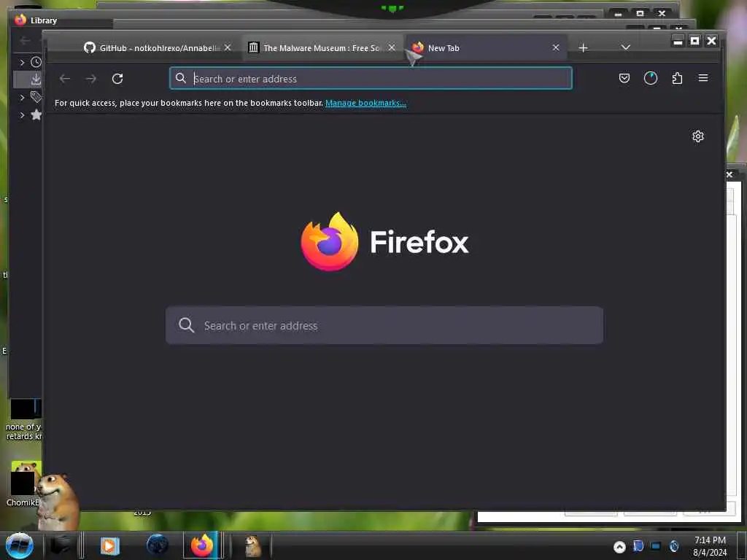The width and height of the screenshot is (747, 560).
Task: Open the Extensions puzzle-piece icon
Action: click(x=677, y=78)
